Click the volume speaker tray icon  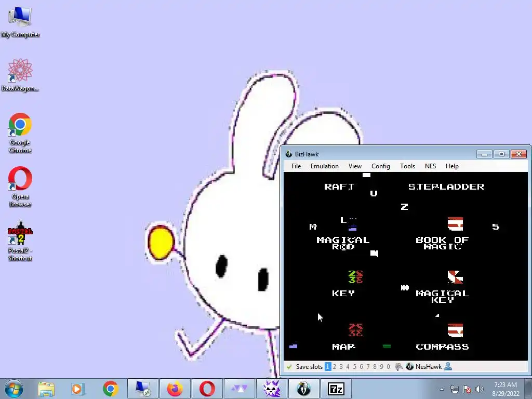(480, 389)
